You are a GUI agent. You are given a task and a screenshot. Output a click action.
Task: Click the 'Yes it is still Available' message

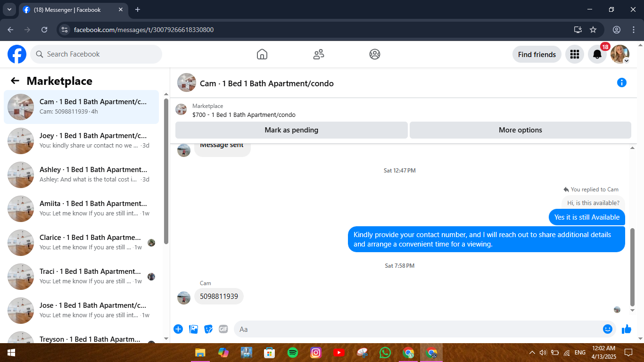(587, 217)
